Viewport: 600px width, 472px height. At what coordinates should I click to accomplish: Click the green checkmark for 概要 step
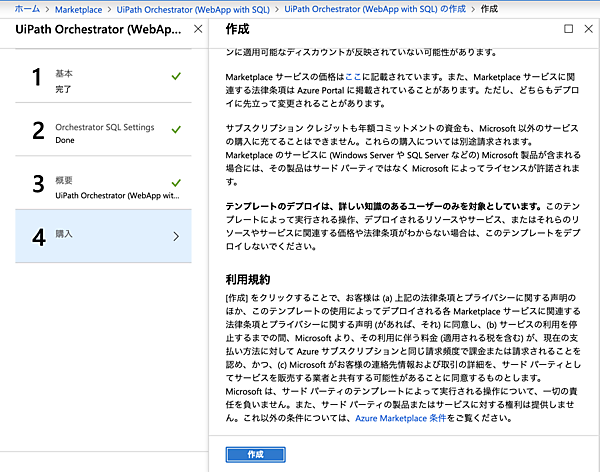(176, 182)
